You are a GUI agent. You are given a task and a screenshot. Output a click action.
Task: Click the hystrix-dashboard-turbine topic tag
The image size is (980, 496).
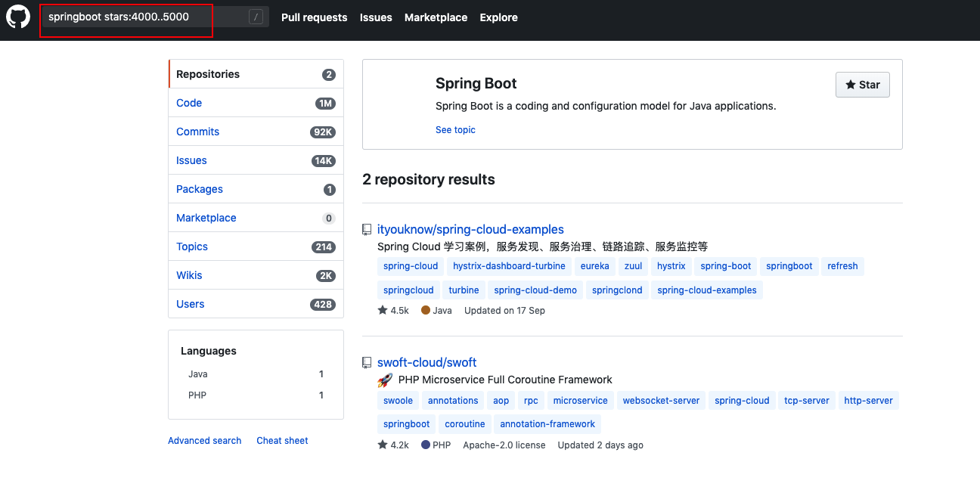click(509, 266)
